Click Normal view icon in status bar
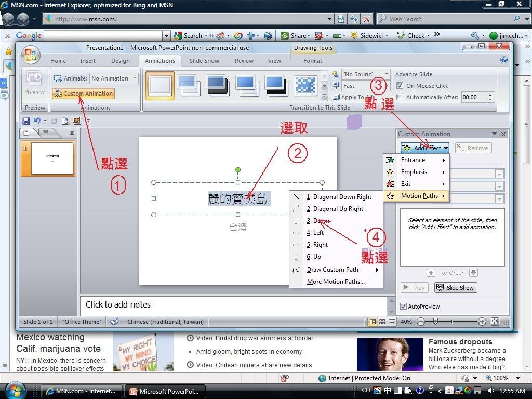The width and height of the screenshot is (532, 399). click(373, 322)
